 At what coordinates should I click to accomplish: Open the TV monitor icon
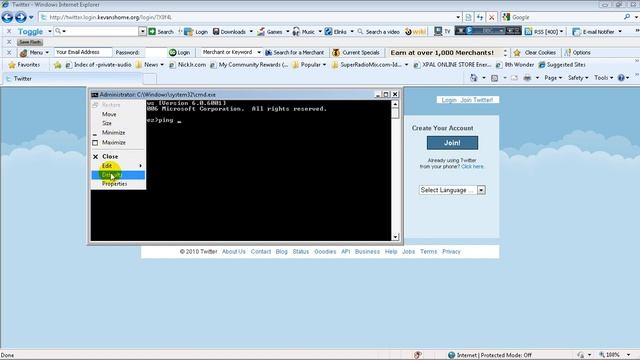(438, 31)
